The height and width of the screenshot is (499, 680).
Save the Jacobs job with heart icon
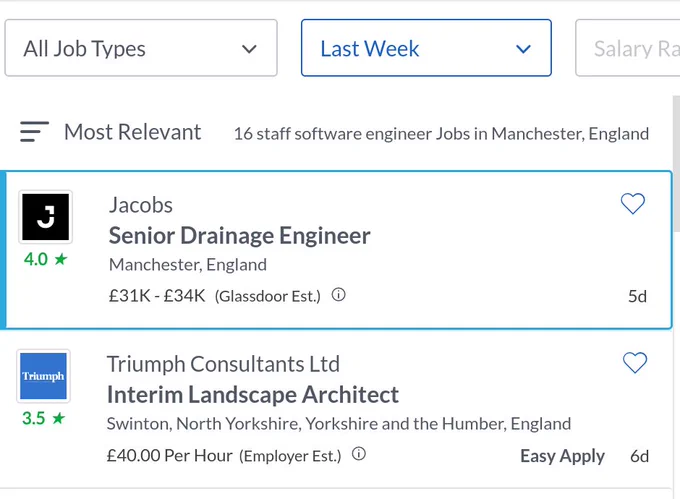(x=633, y=203)
